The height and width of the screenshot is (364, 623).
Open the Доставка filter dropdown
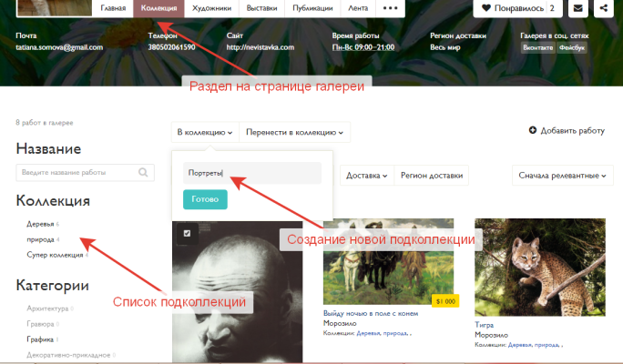[x=367, y=175]
